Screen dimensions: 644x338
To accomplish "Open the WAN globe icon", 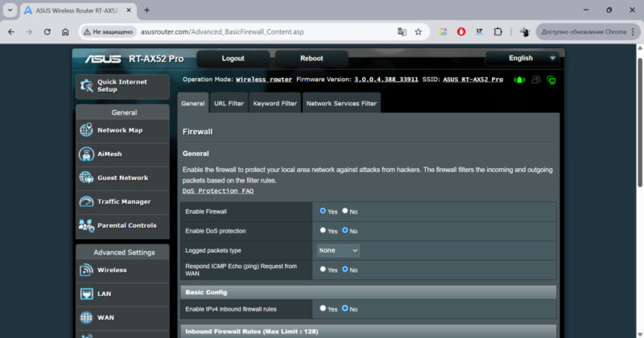I will pos(86,317).
